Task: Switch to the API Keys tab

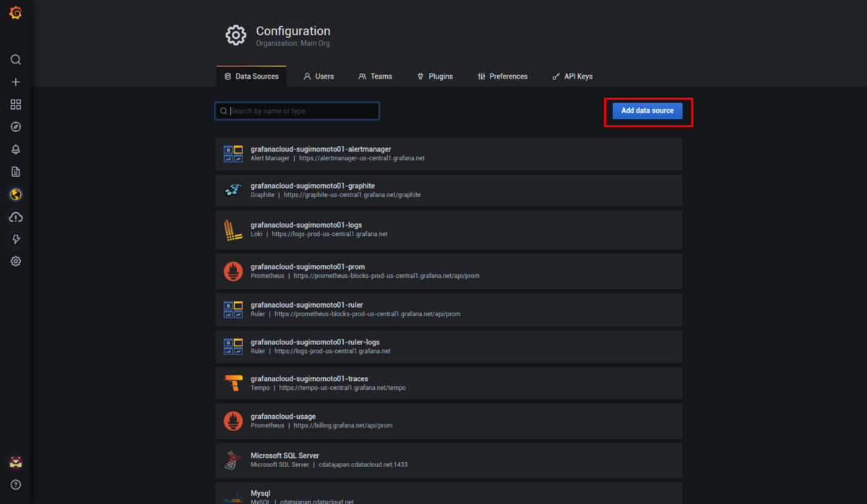Action: 572,77
